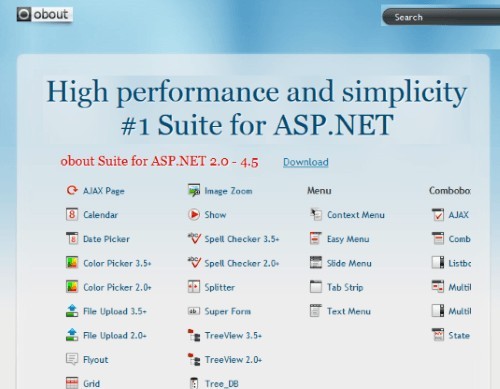The image size is (500, 389).
Task: Click the obout logo
Action: 44,15
